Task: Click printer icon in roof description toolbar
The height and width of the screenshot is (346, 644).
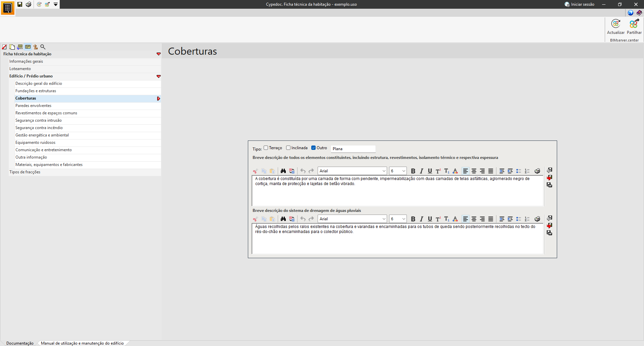Action: point(537,171)
